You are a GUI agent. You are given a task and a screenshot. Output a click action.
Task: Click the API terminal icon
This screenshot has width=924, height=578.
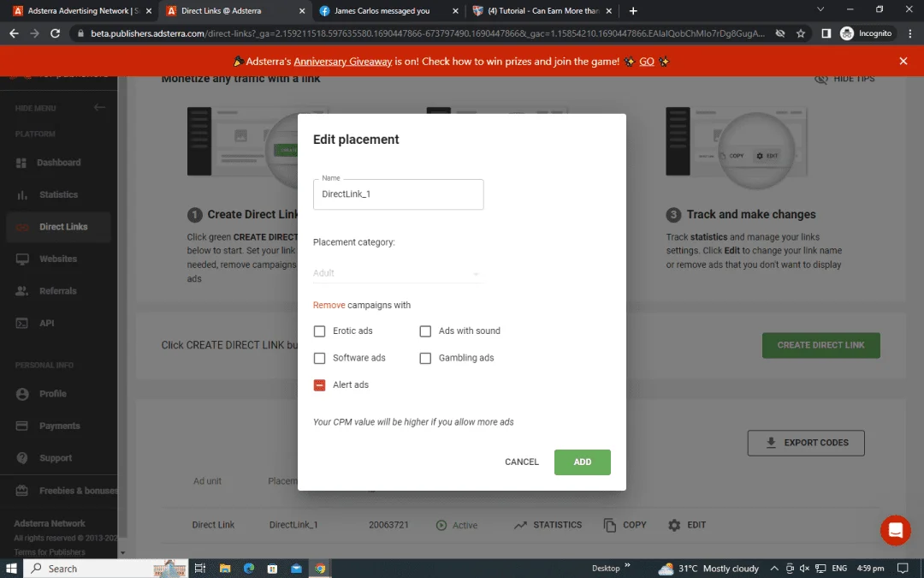click(21, 323)
